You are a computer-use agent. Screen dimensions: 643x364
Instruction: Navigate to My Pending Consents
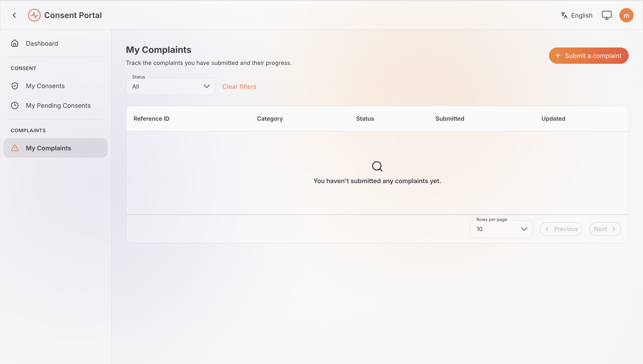click(56, 105)
